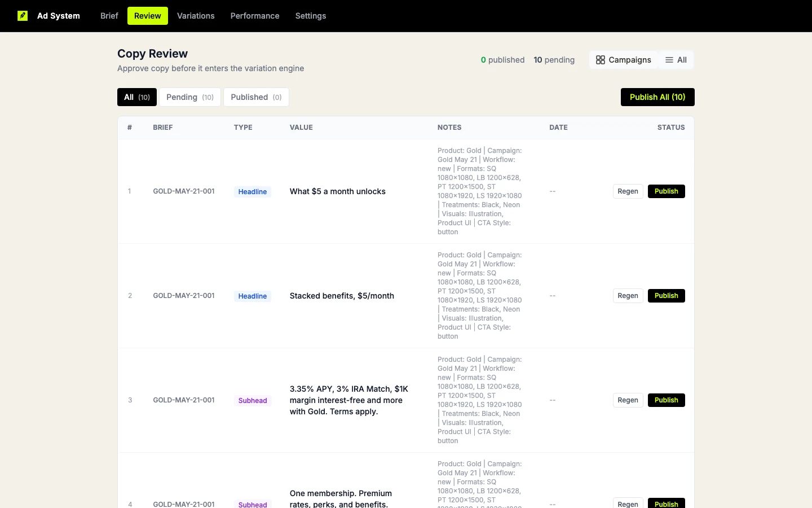
Task: Open the Performance tab
Action: (x=255, y=16)
